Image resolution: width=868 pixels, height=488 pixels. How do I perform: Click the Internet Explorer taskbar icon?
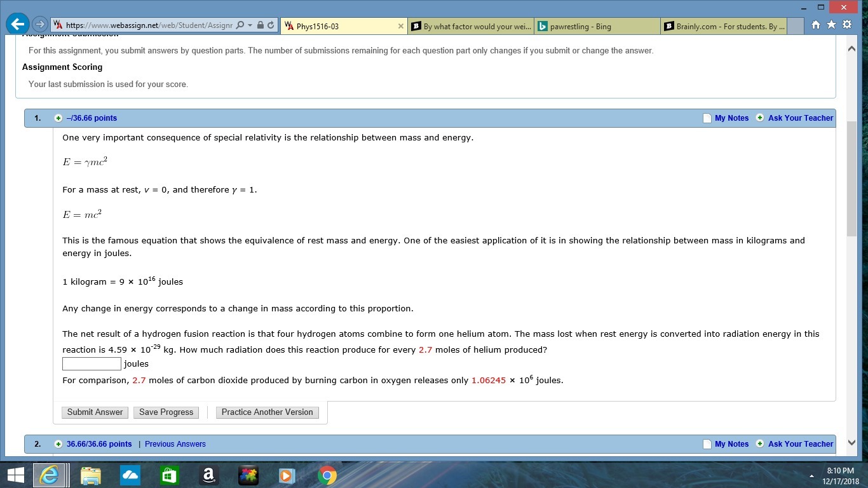pyautogui.click(x=50, y=475)
